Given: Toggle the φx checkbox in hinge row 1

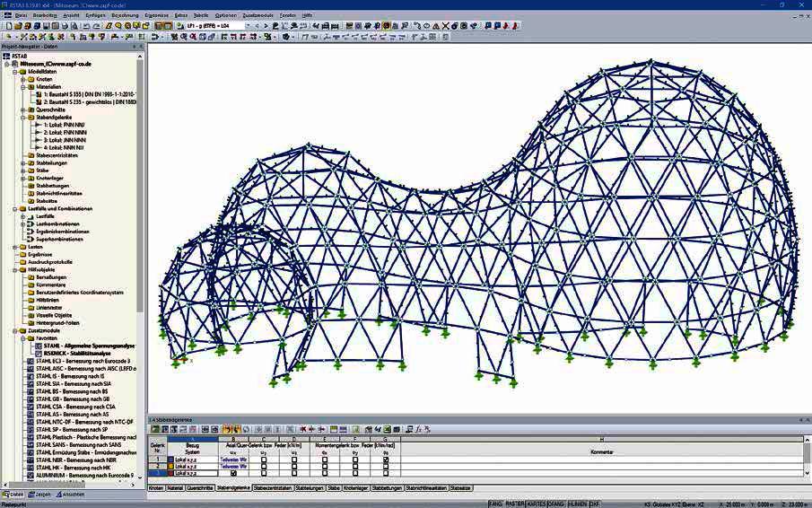Looking at the screenshot, I should tap(325, 460).
